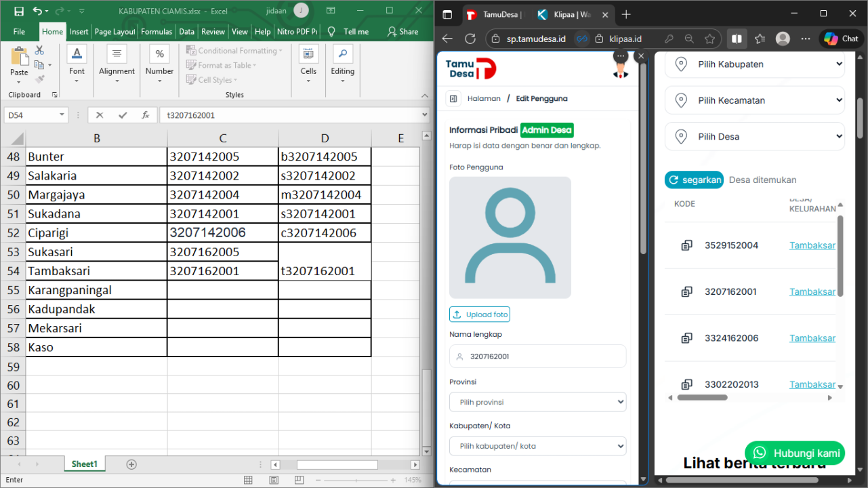Expand the Pilih provinsi dropdown
The width and height of the screenshot is (868, 488).
coord(537,402)
